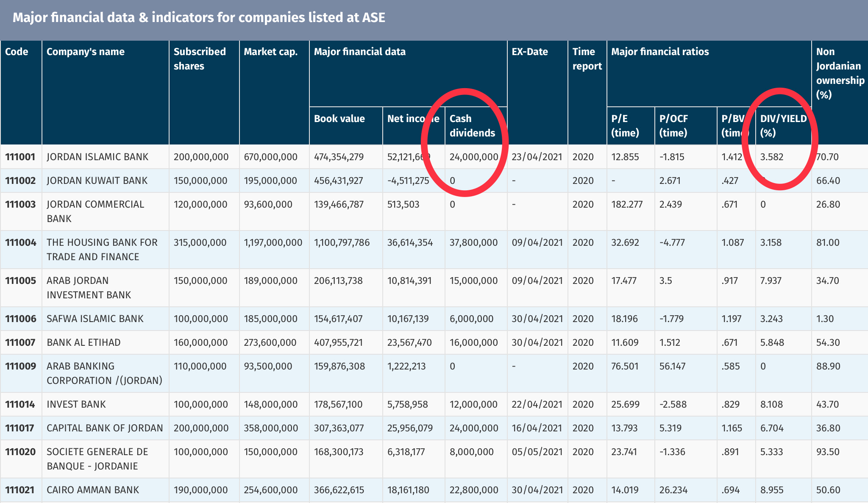Click ownership value 93.50
Screen dimensions: 868x503
point(828,452)
